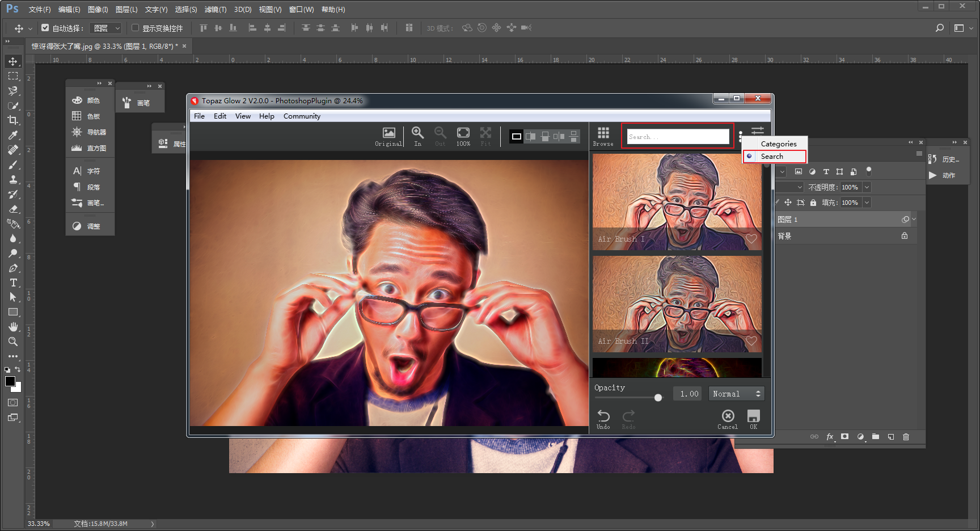This screenshot has width=980, height=531.
Task: Select the Zoom tool in Photoshop toolbar
Action: click(x=13, y=342)
